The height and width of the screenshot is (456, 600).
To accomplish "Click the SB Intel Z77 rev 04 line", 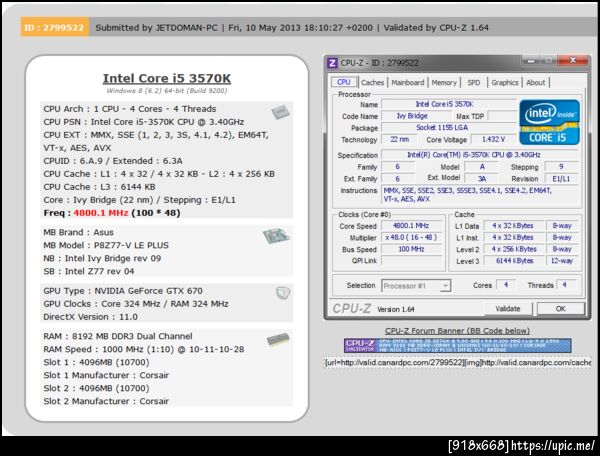I will [89, 271].
